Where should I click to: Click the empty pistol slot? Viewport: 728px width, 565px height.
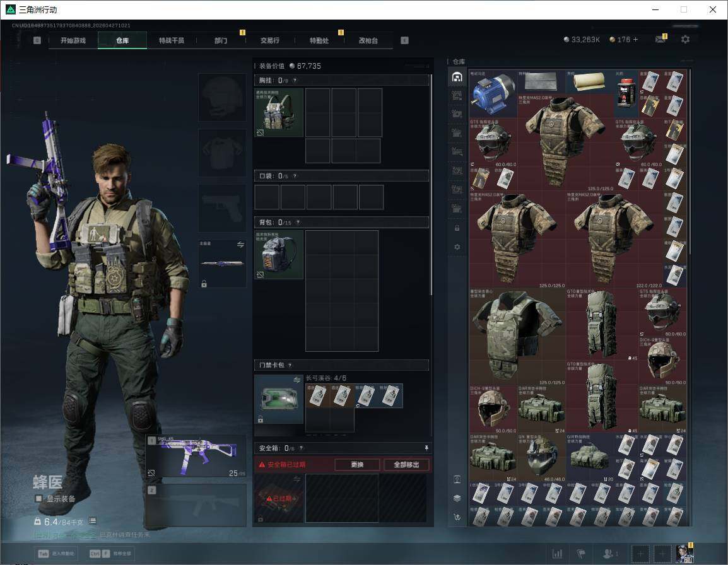tap(222, 208)
